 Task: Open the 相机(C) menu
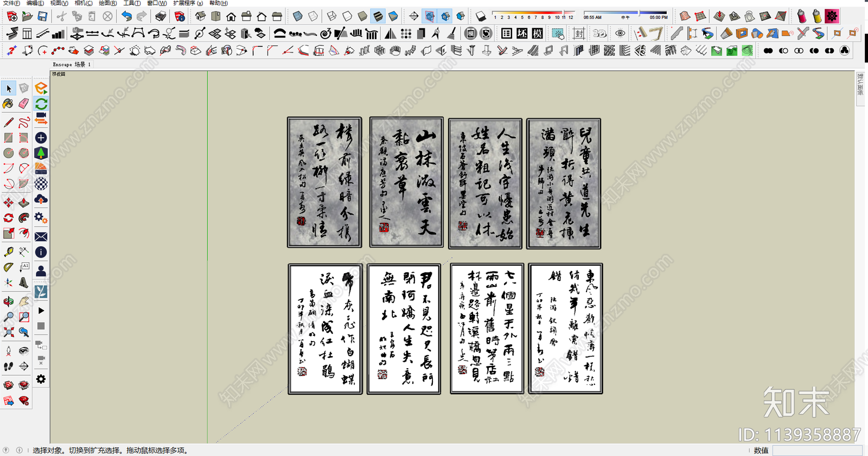click(83, 3)
